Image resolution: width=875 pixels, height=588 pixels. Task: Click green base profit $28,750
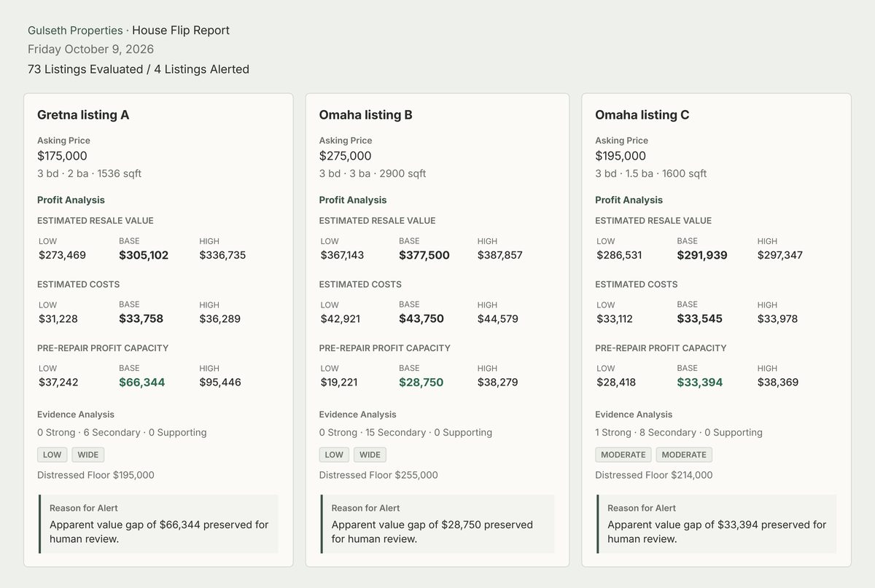pos(421,382)
